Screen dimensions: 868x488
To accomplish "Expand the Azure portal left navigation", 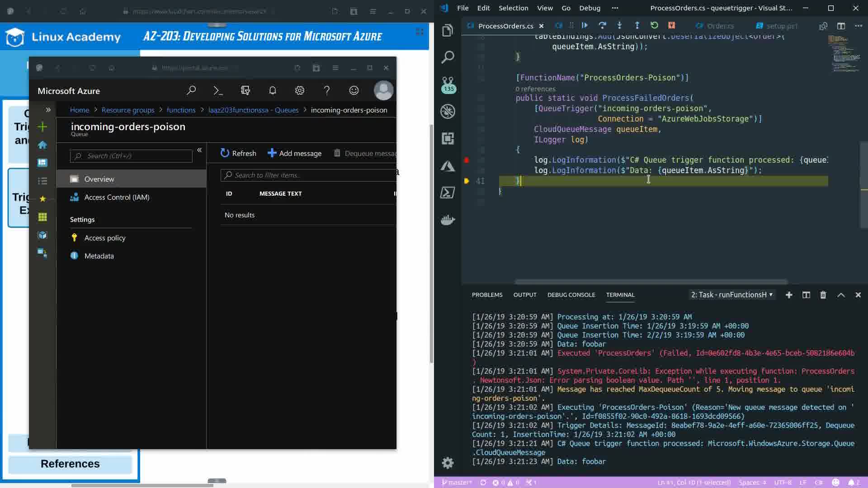I will 48,110.
